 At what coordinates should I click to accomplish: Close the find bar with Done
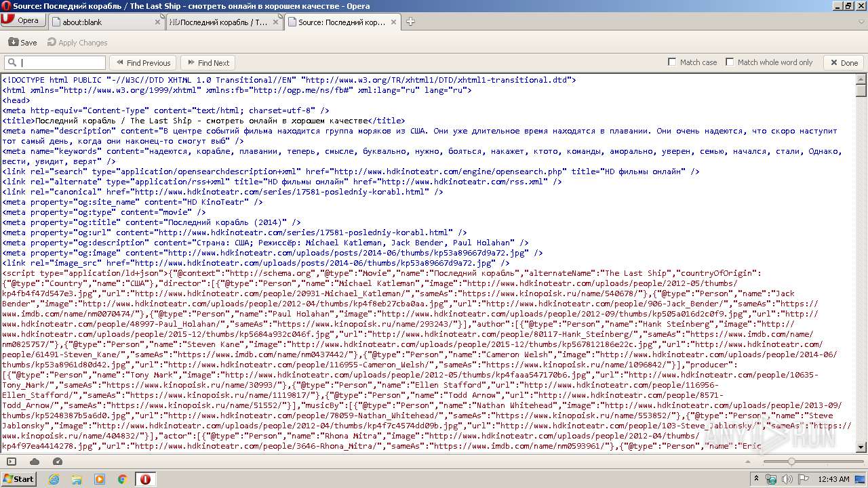(x=844, y=62)
